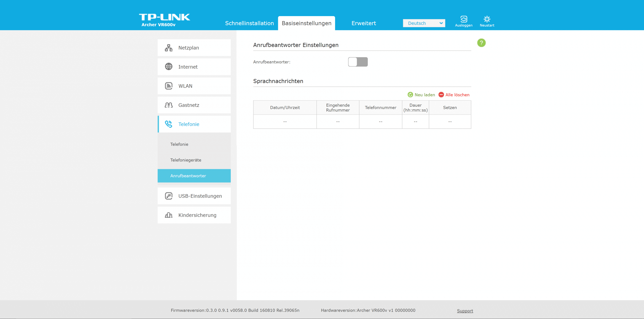Click the Internet globe icon

[x=169, y=67]
